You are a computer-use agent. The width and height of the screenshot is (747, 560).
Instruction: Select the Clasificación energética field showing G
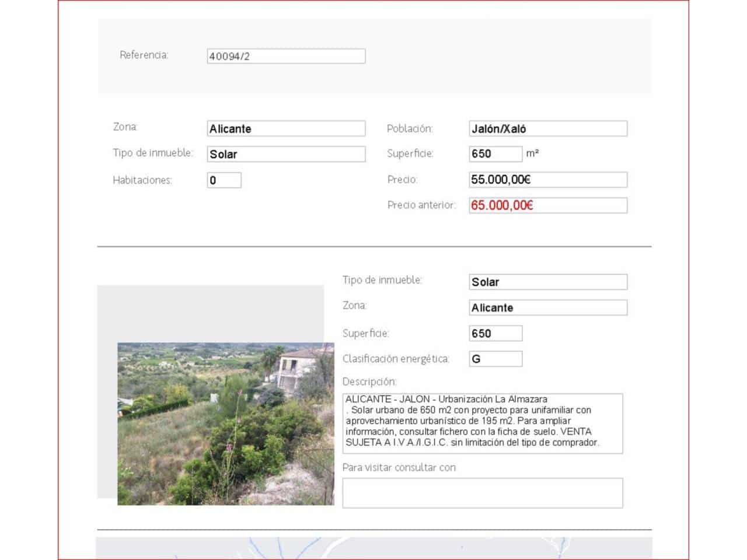[x=496, y=358]
